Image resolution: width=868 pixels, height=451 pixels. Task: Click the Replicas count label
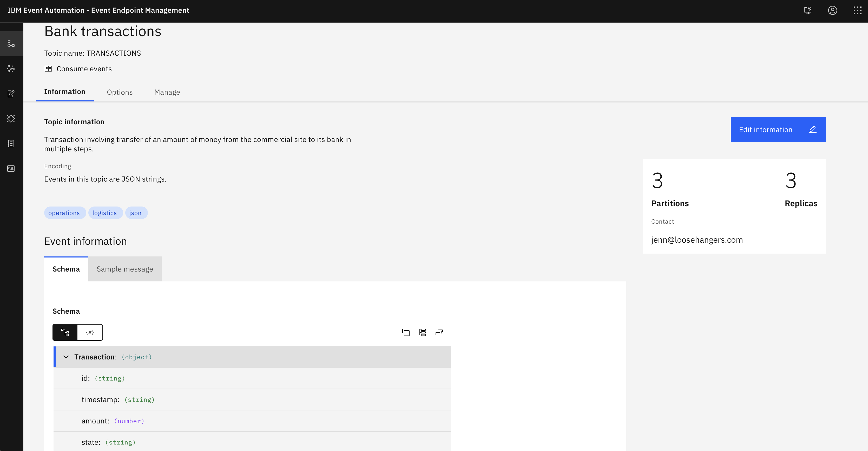coord(801,203)
